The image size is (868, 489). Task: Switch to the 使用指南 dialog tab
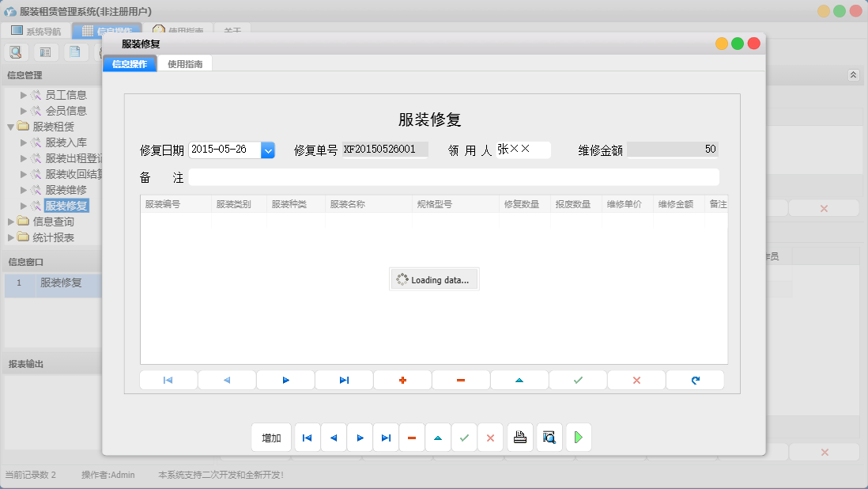[x=185, y=64]
